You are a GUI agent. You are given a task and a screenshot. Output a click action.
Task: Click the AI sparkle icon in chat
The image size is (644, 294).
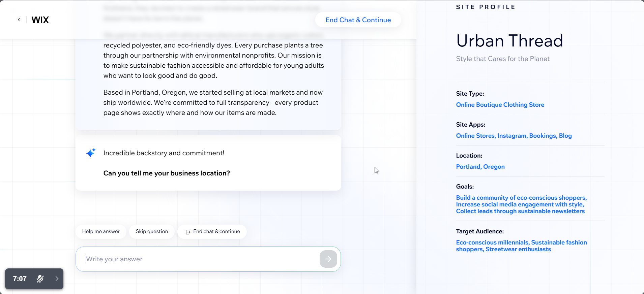(91, 153)
